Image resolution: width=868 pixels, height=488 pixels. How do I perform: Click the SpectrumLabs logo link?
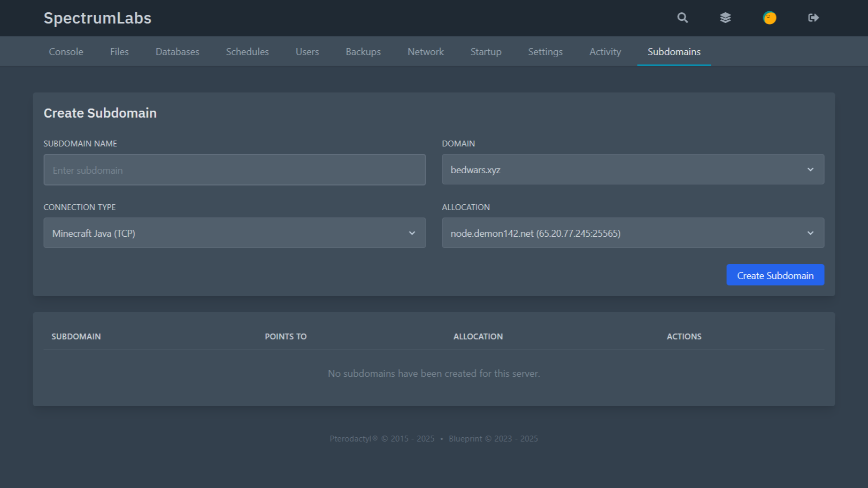[97, 18]
